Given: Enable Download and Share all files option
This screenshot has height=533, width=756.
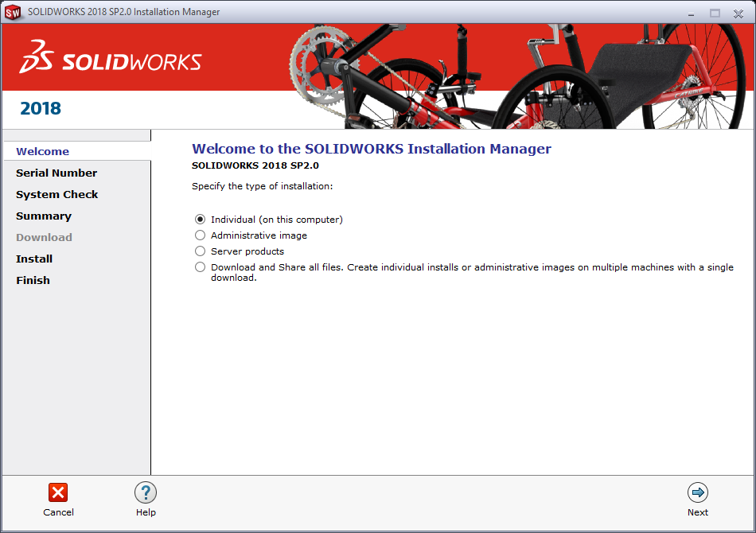Looking at the screenshot, I should 200,266.
